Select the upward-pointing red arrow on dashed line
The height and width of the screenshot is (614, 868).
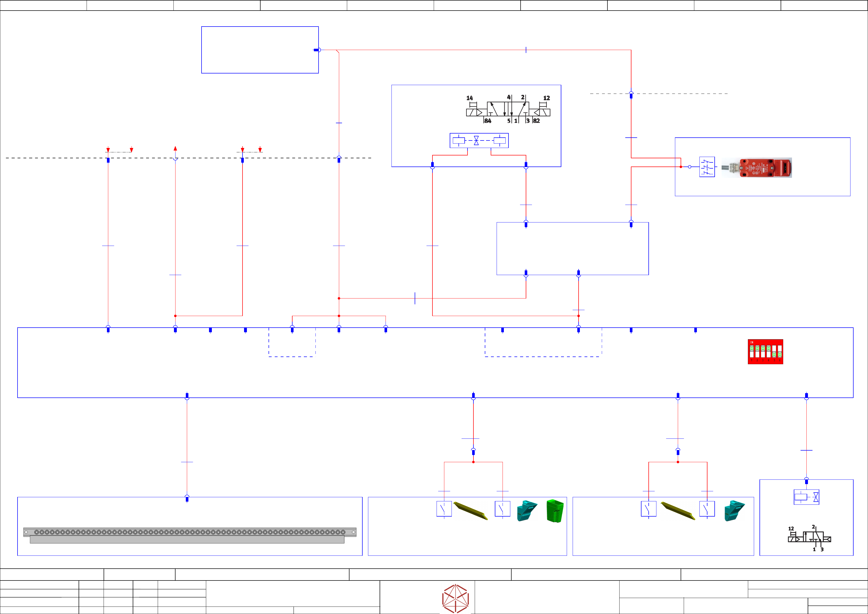pos(176,148)
